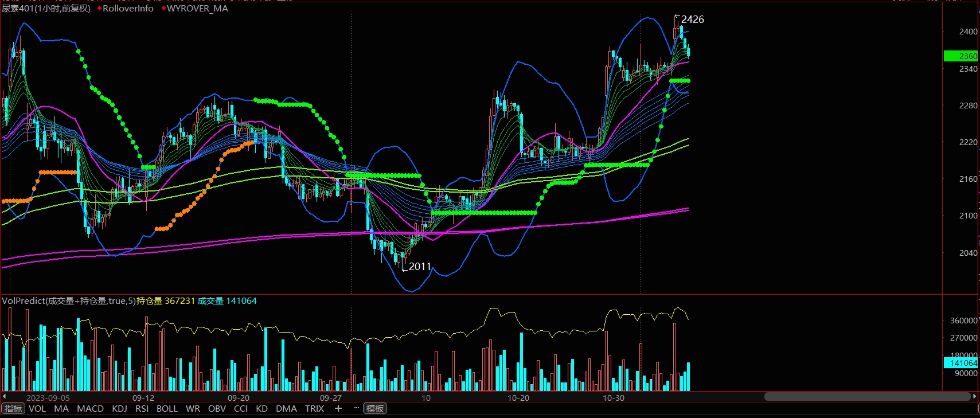
Task: Click the red diamond beside WYROVER_MA
Action: 163,9
